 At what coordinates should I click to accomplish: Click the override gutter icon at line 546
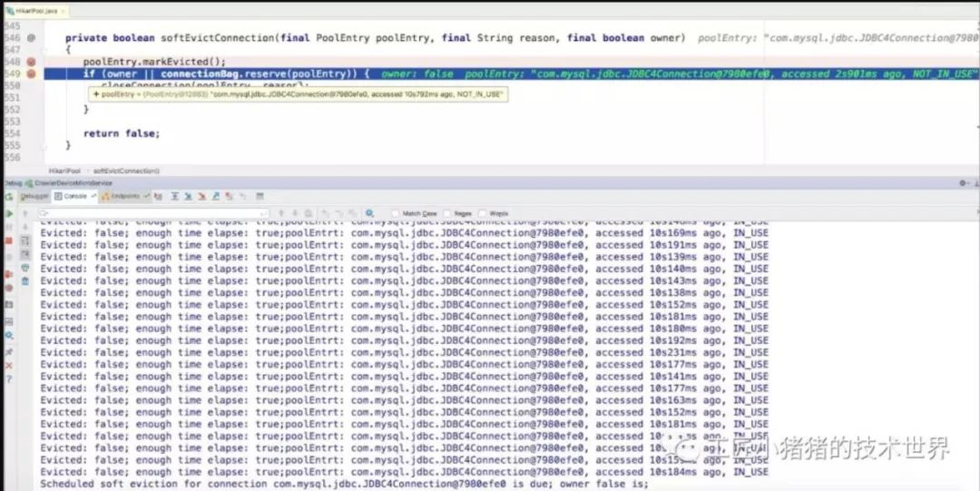click(x=31, y=38)
